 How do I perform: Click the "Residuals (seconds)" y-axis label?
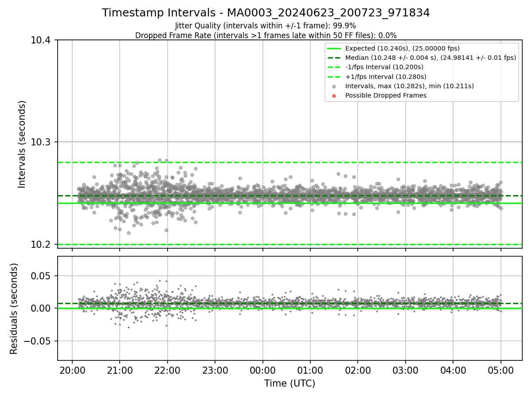click(14, 309)
